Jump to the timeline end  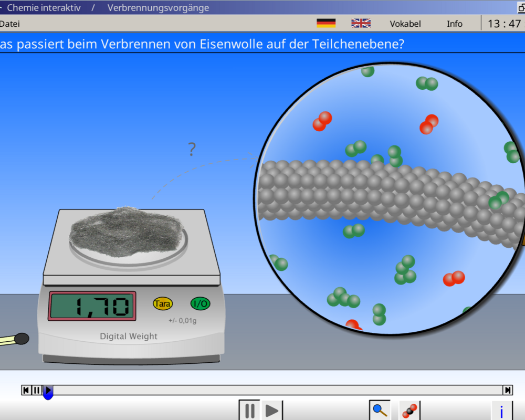(508, 390)
